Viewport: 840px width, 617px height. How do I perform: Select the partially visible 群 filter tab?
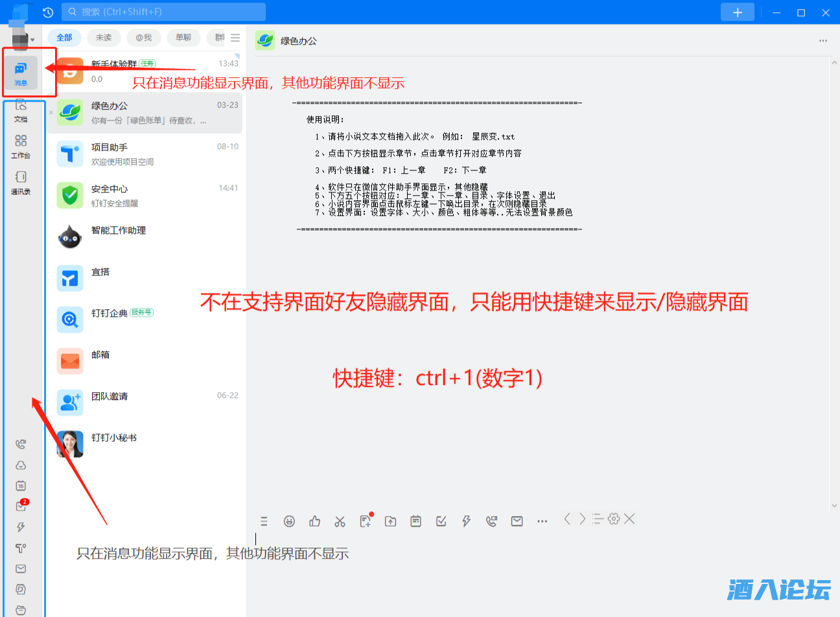point(216,38)
